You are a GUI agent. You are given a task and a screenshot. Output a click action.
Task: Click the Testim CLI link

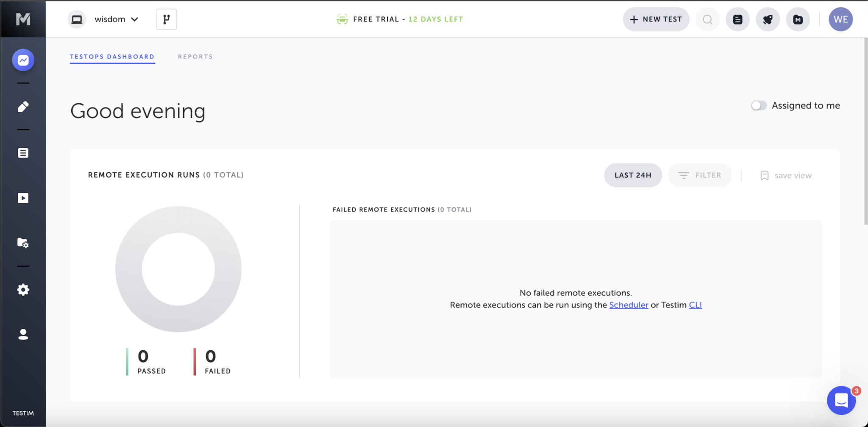point(696,305)
